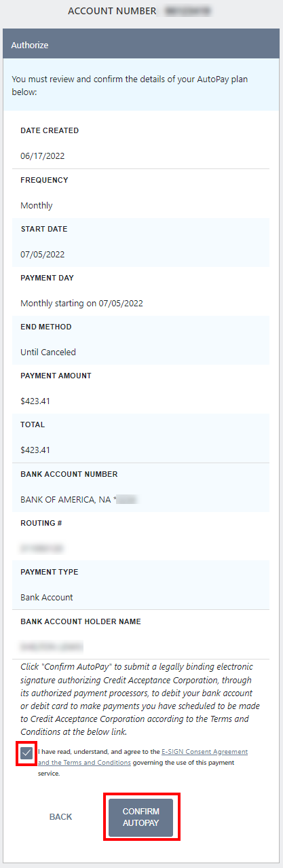Click the Confirm AutoPay button
The width and height of the screenshot is (283, 868).
pos(141,817)
